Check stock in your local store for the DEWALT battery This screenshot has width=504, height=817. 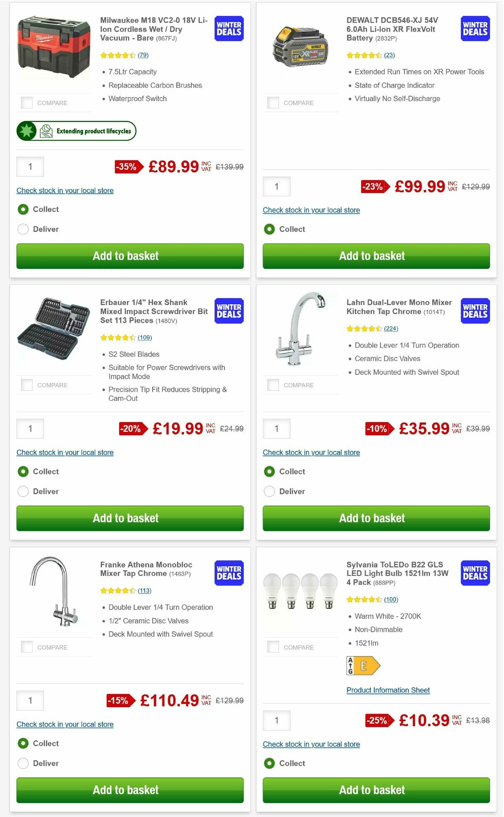tap(311, 210)
